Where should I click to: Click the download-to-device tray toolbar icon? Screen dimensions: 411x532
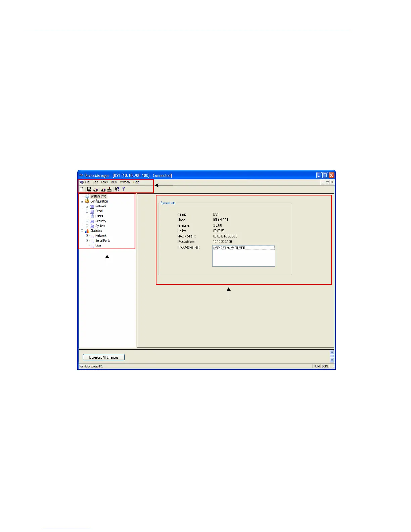tap(109, 189)
